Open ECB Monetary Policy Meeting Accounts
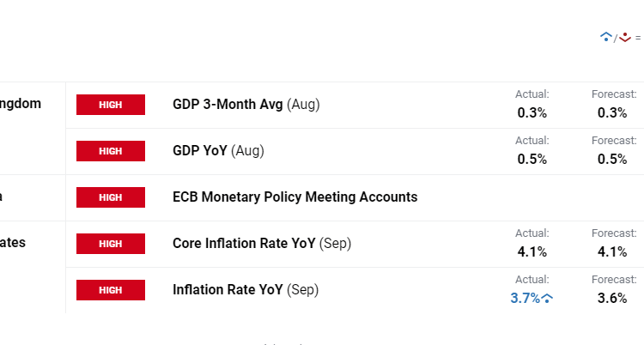 (x=295, y=197)
